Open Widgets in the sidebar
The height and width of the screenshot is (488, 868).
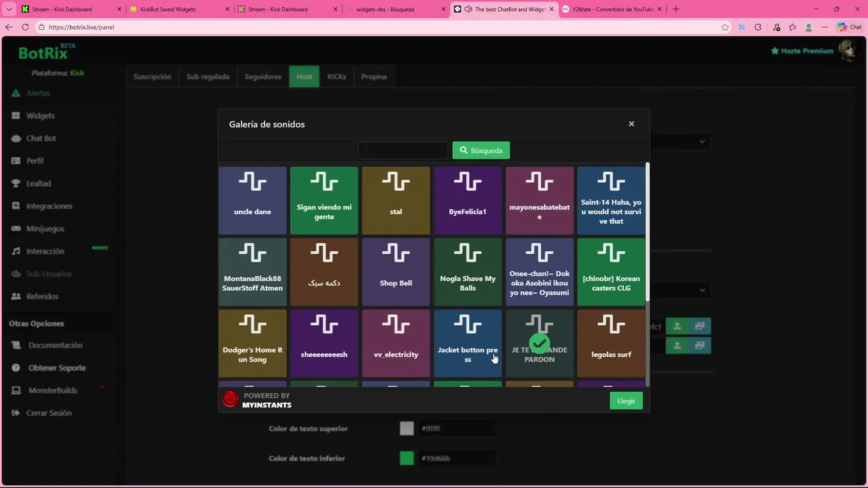(40, 116)
